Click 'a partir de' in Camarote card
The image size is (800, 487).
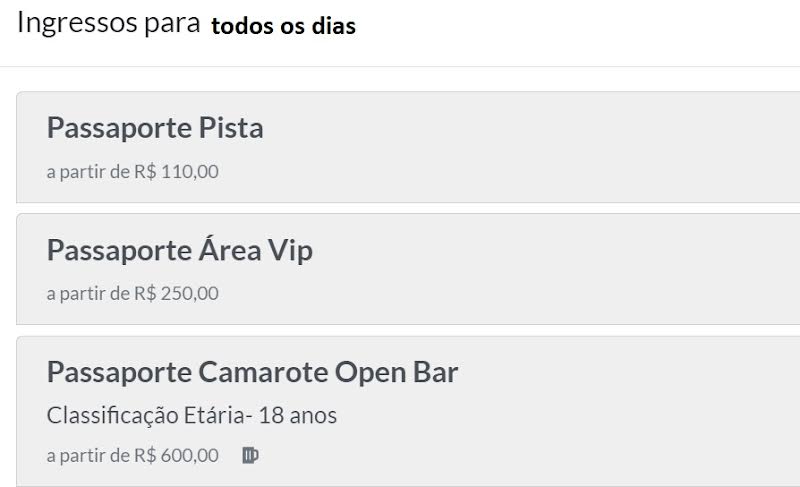88,455
